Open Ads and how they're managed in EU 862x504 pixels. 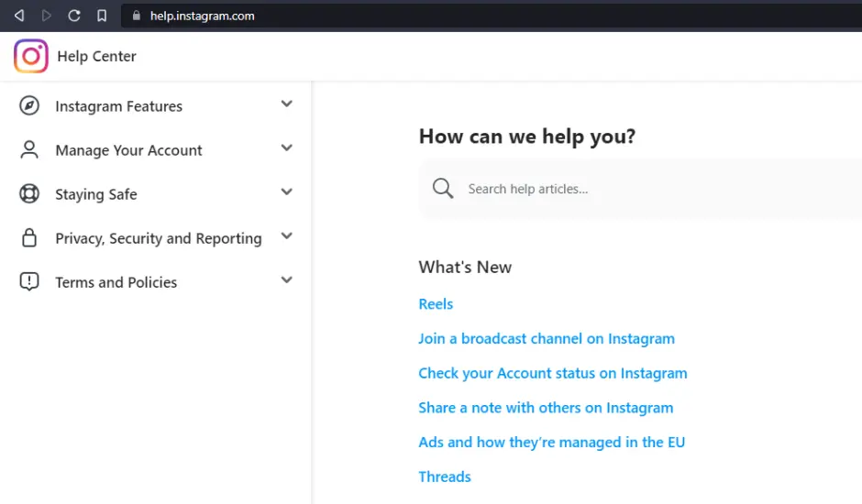[551, 443]
